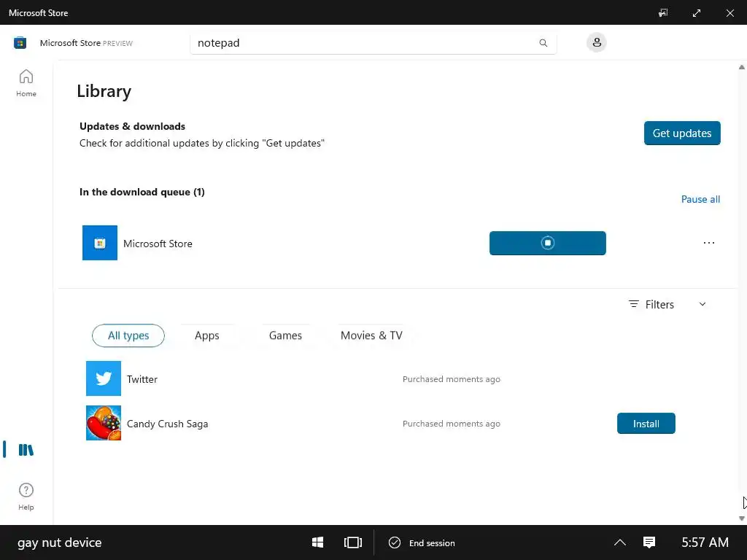Viewport: 747px width, 560px height.
Task: Click the Microsoft Store queue item name
Action: click(x=158, y=244)
